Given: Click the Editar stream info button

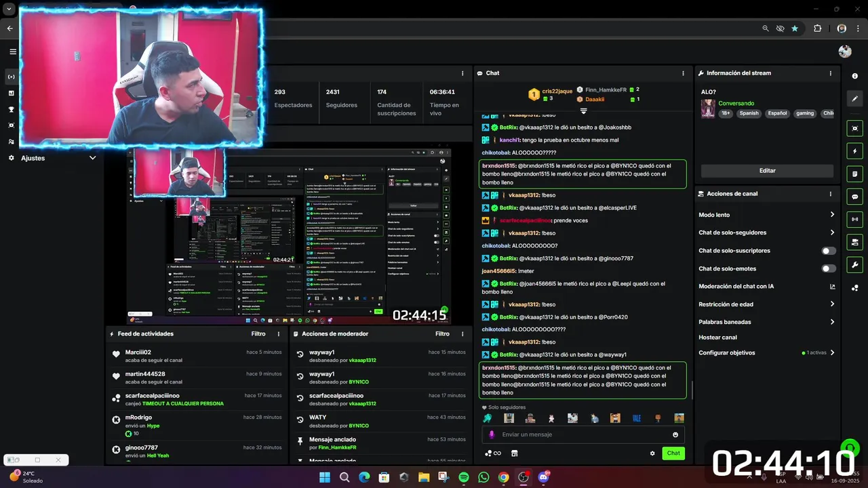Looking at the screenshot, I should pyautogui.click(x=767, y=171).
